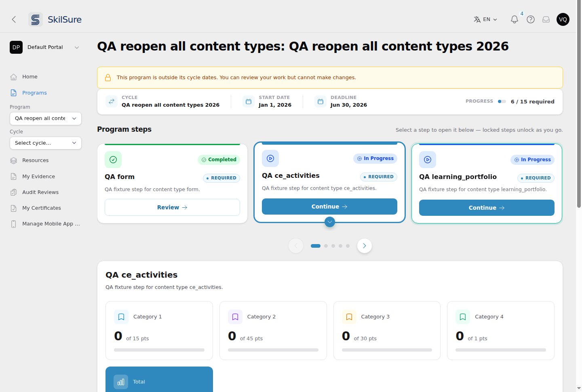Click the DP portal badge

(x=16, y=47)
